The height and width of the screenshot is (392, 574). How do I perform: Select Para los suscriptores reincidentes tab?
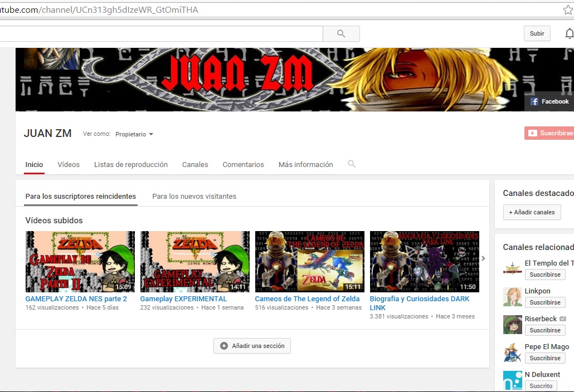pos(81,197)
